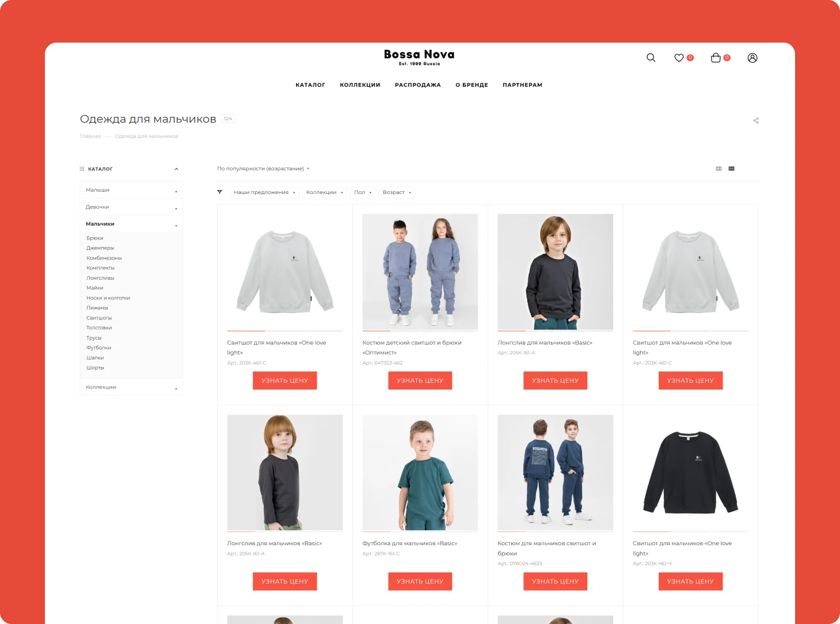Expand the Девочки category
This screenshot has height=624, width=840.
tap(176, 208)
